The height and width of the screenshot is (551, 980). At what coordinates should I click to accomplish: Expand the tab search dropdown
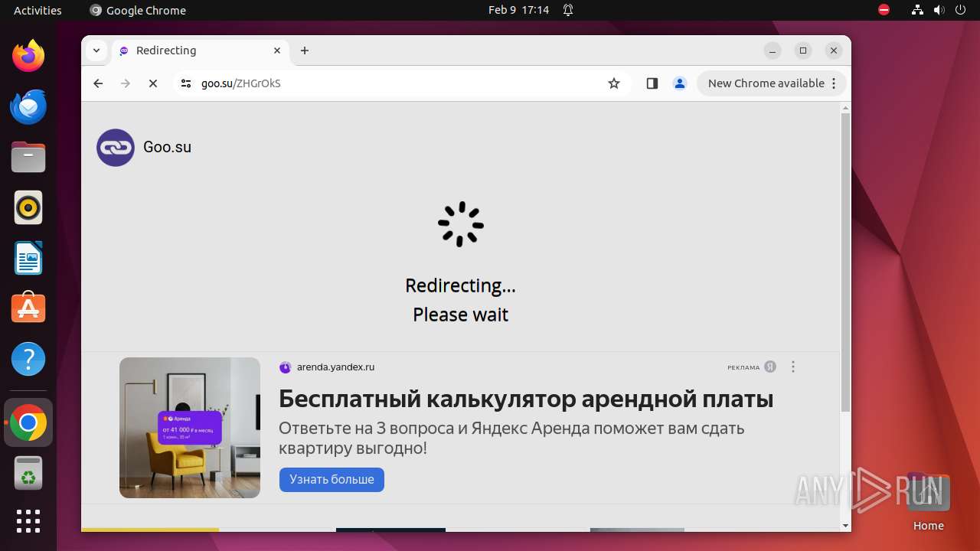(96, 51)
